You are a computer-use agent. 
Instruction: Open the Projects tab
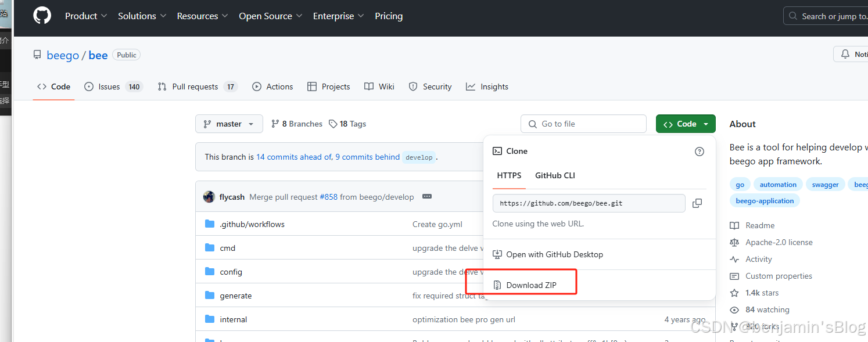328,87
